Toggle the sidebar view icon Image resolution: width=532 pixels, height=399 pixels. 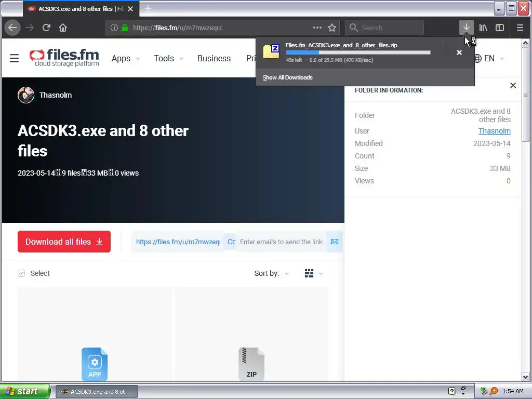pos(500,28)
